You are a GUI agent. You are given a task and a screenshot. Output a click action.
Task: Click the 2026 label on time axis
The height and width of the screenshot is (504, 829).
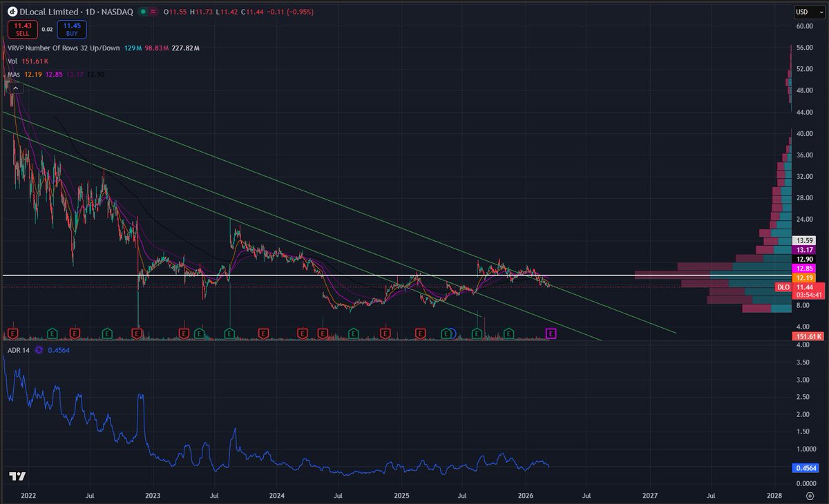click(526, 495)
